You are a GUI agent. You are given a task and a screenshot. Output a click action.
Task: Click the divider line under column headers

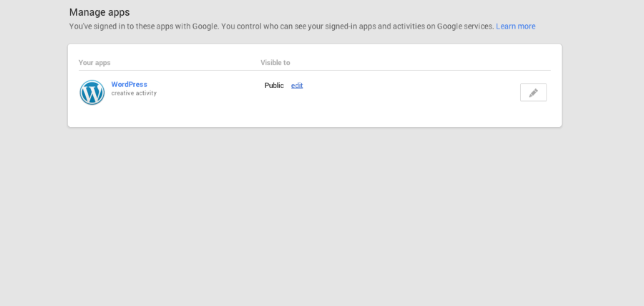coord(315,70)
